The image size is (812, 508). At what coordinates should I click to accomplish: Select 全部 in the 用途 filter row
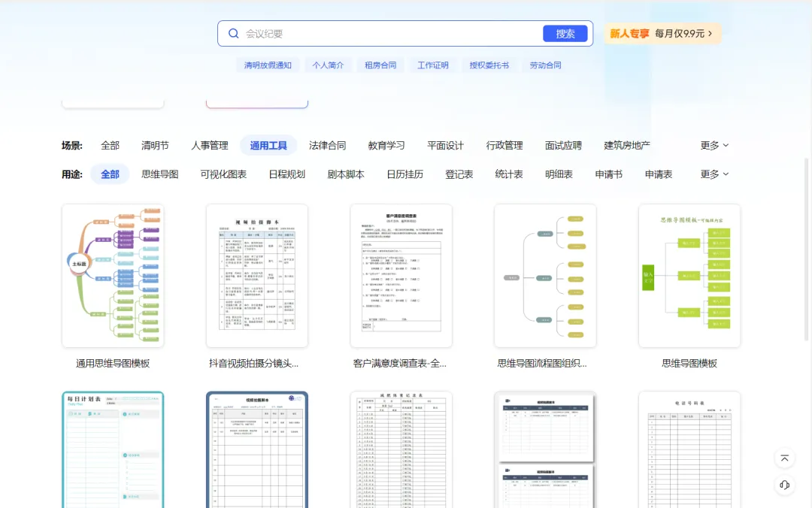click(x=110, y=174)
